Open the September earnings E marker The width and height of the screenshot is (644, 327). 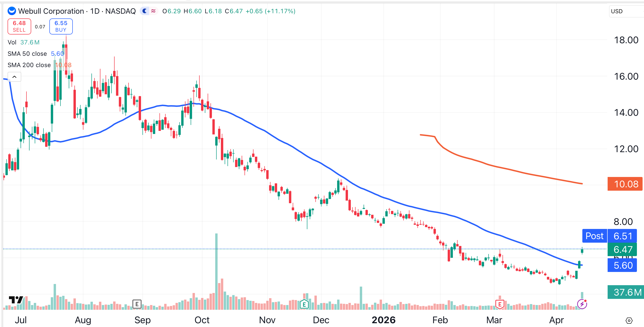coord(137,304)
